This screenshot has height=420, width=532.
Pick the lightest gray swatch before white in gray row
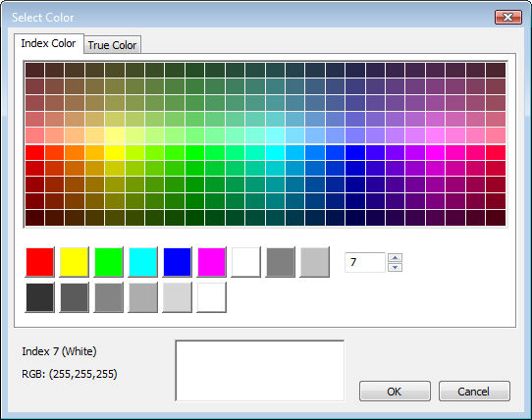[177, 297]
